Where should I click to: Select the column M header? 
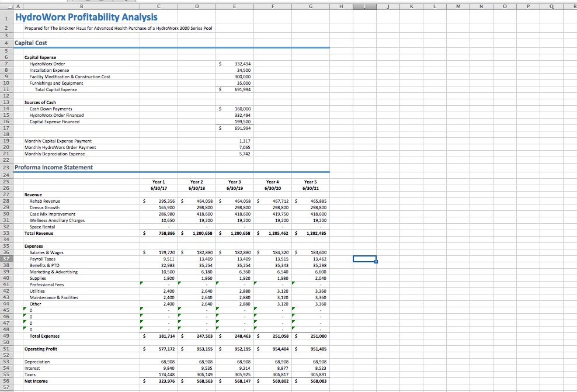[x=458, y=6]
